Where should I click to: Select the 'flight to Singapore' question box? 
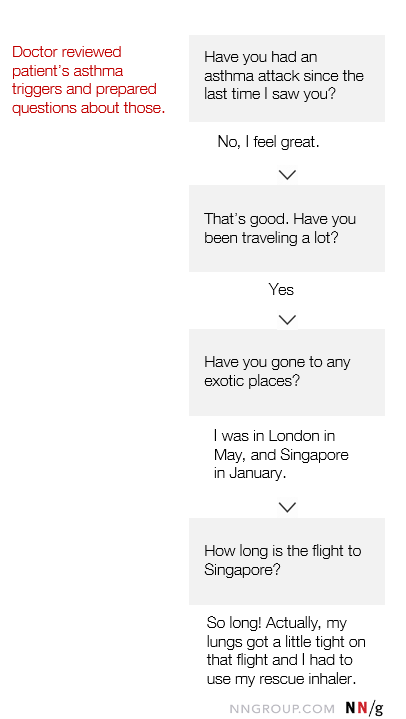(x=287, y=561)
